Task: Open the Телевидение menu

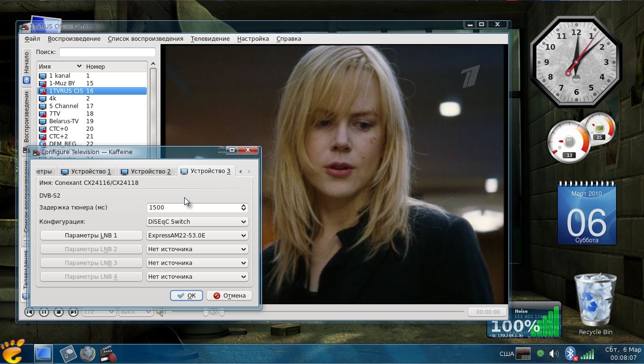Action: (210, 39)
